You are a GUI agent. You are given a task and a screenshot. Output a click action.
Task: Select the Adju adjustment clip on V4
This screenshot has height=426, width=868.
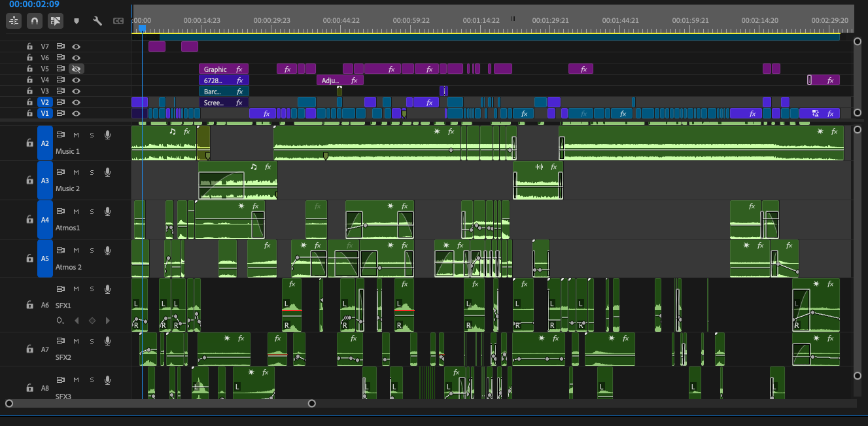pyautogui.click(x=339, y=80)
